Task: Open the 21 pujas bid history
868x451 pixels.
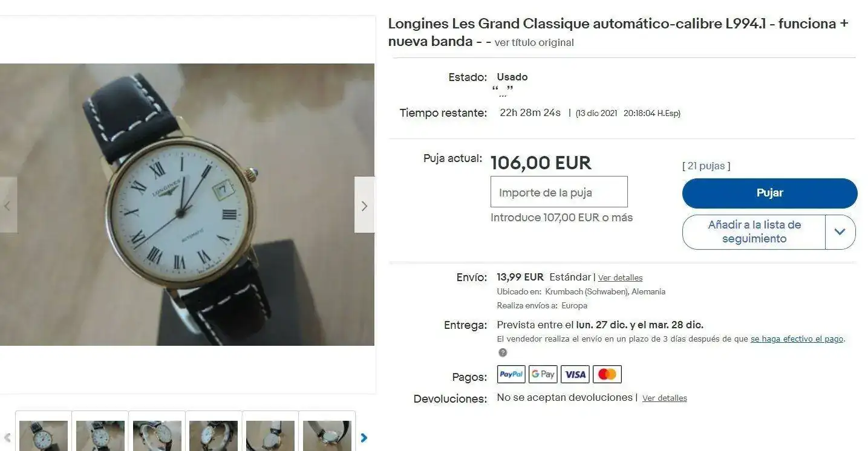Action: pos(706,166)
